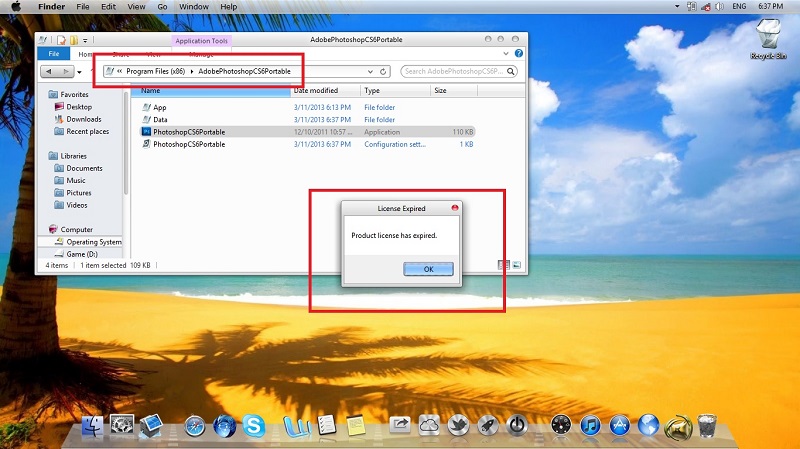Open the Edit menu in menu bar
Image resolution: width=800 pixels, height=449 pixels.
(108, 7)
